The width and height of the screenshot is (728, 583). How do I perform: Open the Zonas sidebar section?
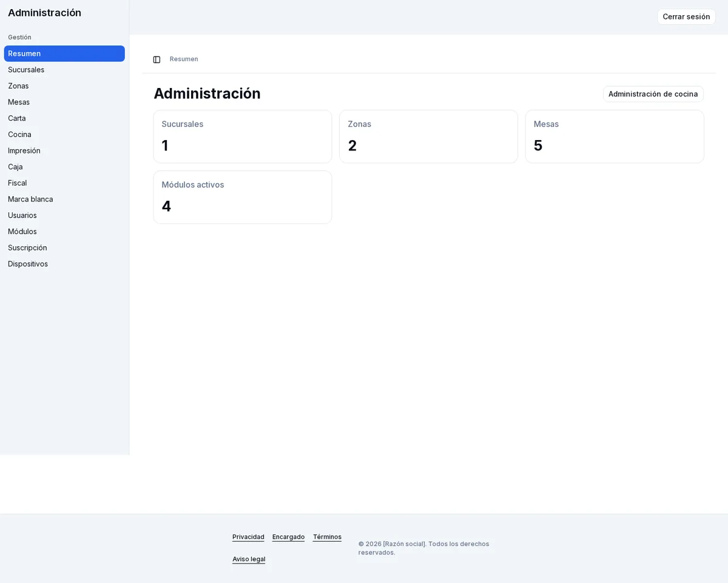click(64, 86)
